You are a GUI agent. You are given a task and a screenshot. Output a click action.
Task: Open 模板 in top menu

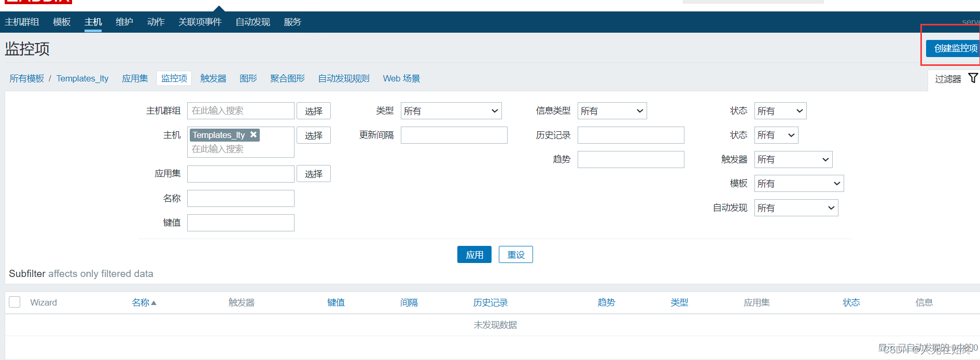(x=62, y=22)
